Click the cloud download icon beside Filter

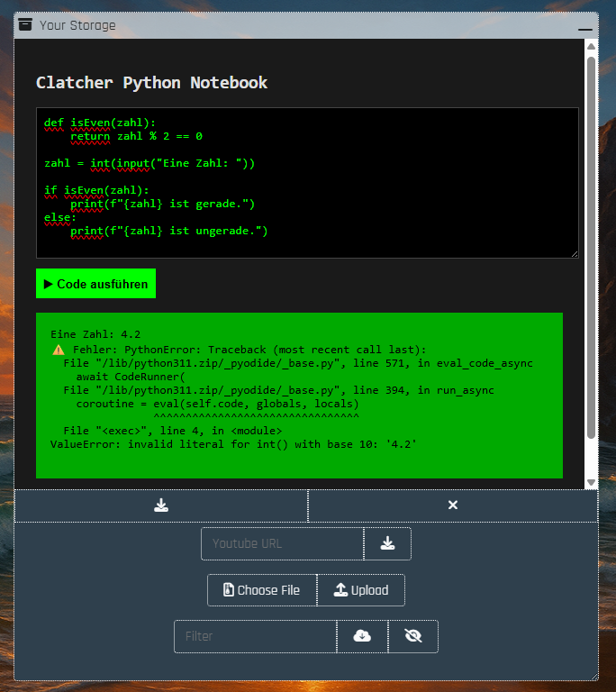click(x=362, y=636)
